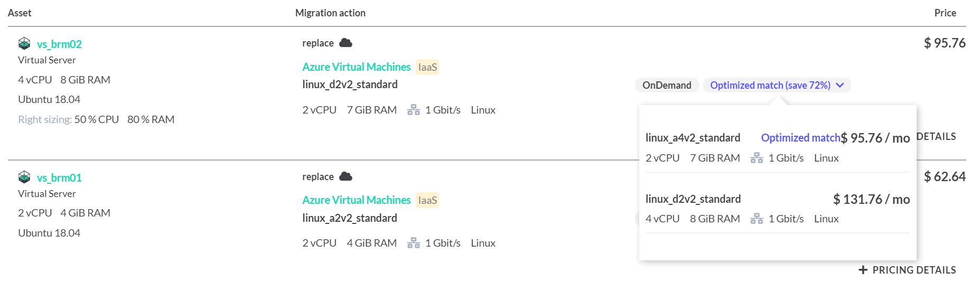Collapse the Optimized match (save 72%) dropdown
Image resolution: width=980 pixels, height=291 pixels.
pos(777,85)
